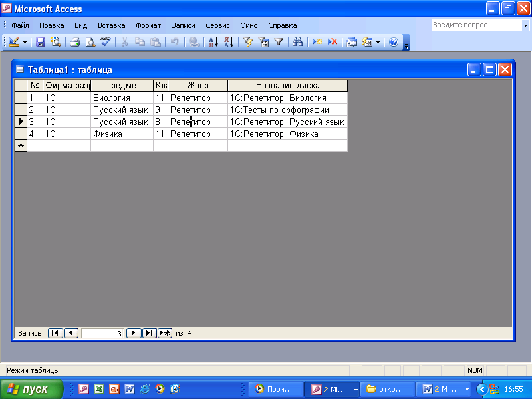532x399 pixels.
Task: Click the Delete Record toolbar icon
Action: pyautogui.click(x=332, y=42)
